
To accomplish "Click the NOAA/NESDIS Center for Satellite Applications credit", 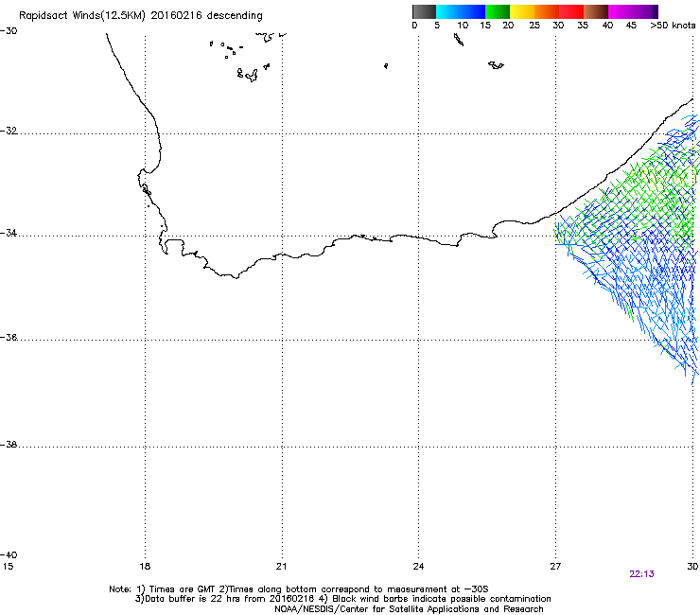I will [x=409, y=609].
